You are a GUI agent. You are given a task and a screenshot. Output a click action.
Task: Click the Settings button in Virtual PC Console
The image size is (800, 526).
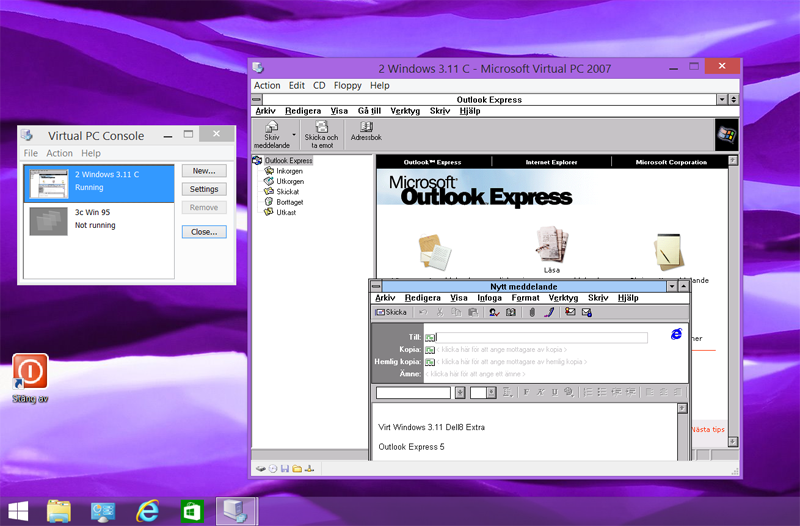click(204, 189)
